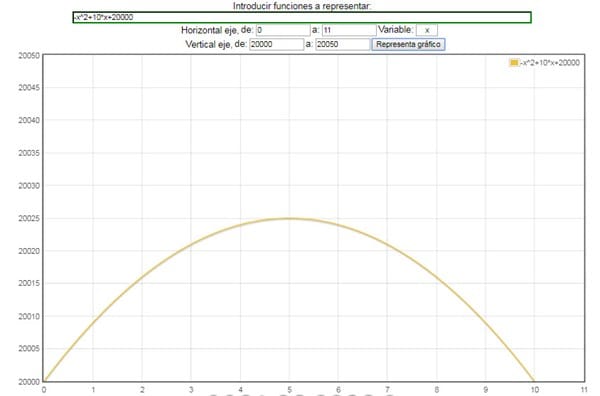This screenshot has width=600, height=396.
Task: Click the y-axis tick label 20020
Action: click(x=29, y=251)
